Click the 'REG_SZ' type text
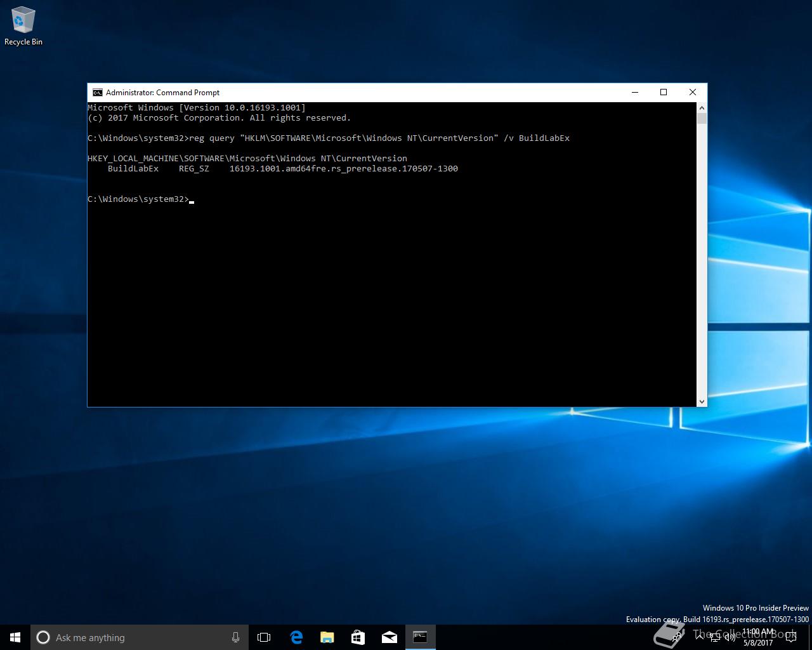Viewport: 812px width, 650px height. click(194, 169)
